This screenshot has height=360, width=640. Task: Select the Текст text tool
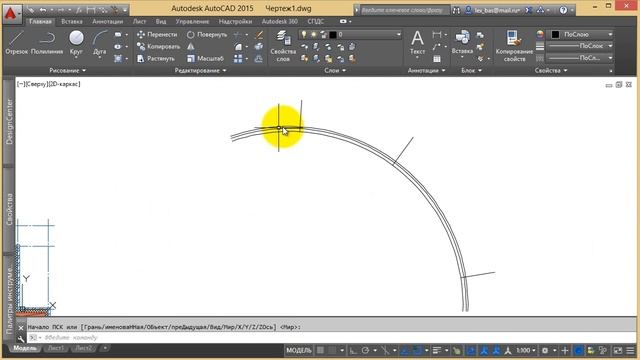pyautogui.click(x=417, y=42)
